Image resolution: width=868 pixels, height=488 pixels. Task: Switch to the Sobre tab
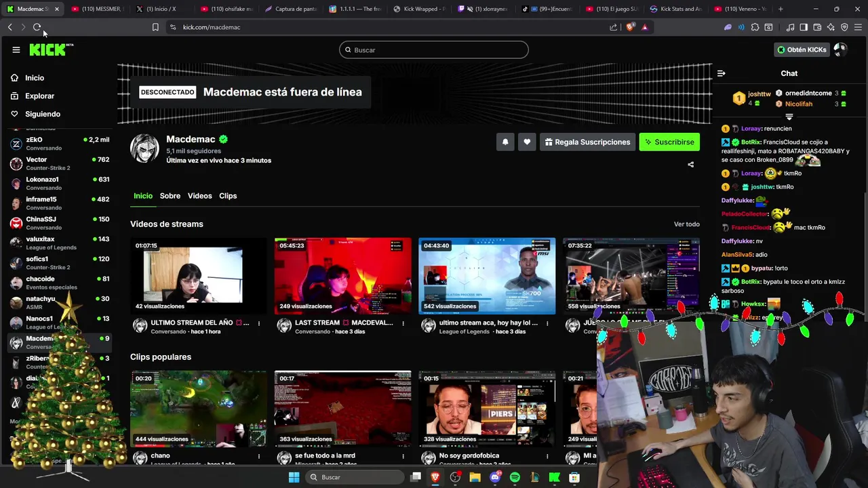(170, 196)
